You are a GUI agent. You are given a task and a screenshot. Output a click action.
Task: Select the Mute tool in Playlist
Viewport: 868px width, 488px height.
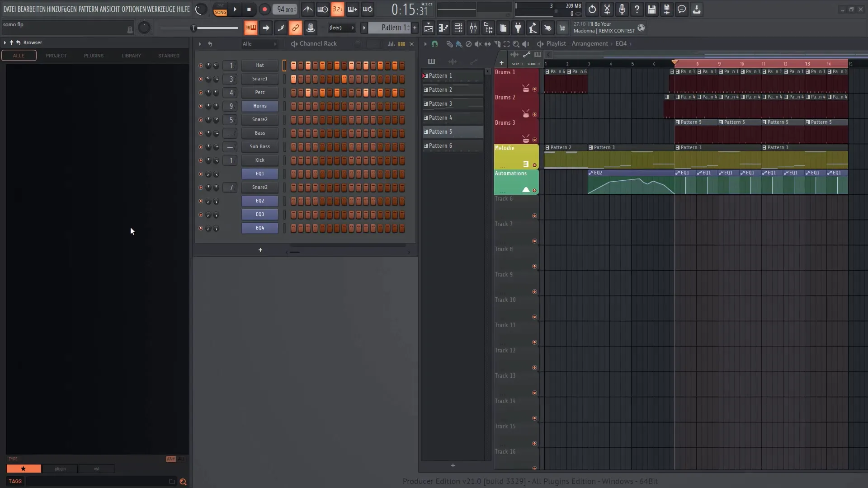pyautogui.click(x=478, y=44)
